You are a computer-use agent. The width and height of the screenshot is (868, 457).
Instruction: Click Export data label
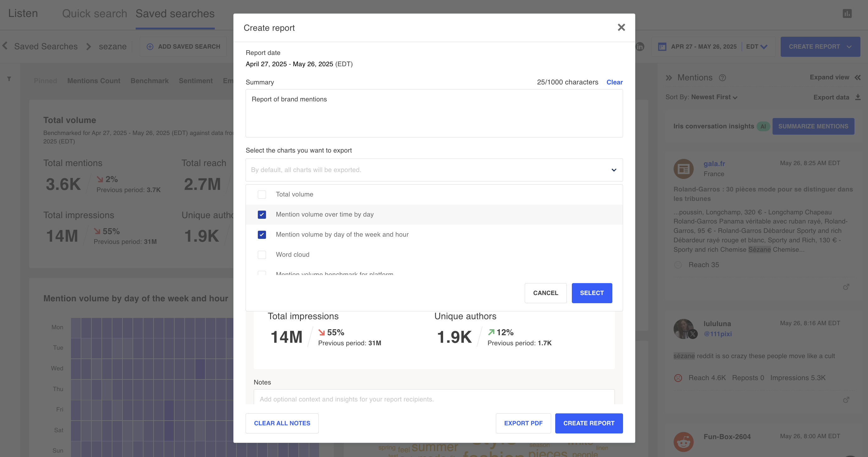(x=831, y=97)
